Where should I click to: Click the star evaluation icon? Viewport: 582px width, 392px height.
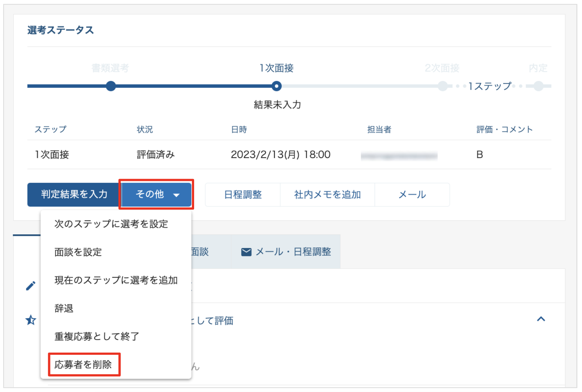click(x=31, y=320)
